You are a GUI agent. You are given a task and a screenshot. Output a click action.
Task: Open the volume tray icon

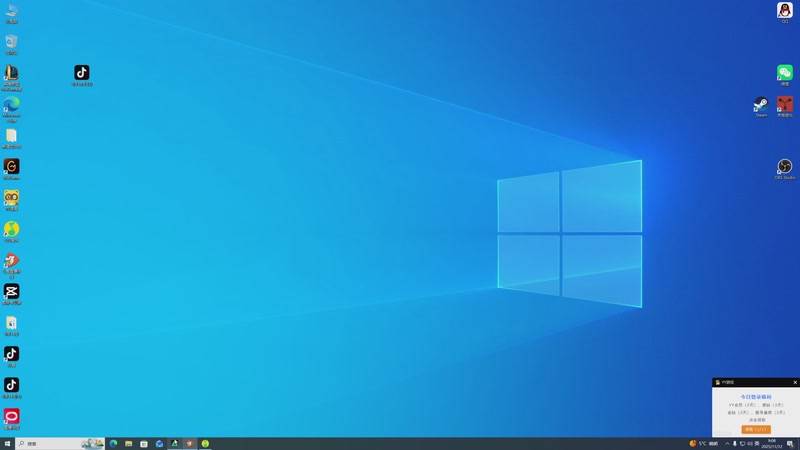749,443
